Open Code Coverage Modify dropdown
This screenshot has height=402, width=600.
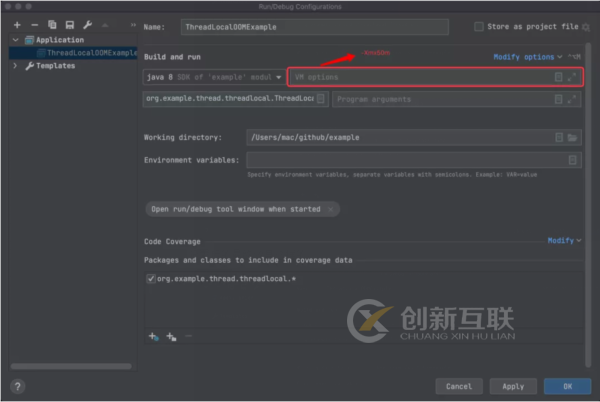pyautogui.click(x=564, y=241)
